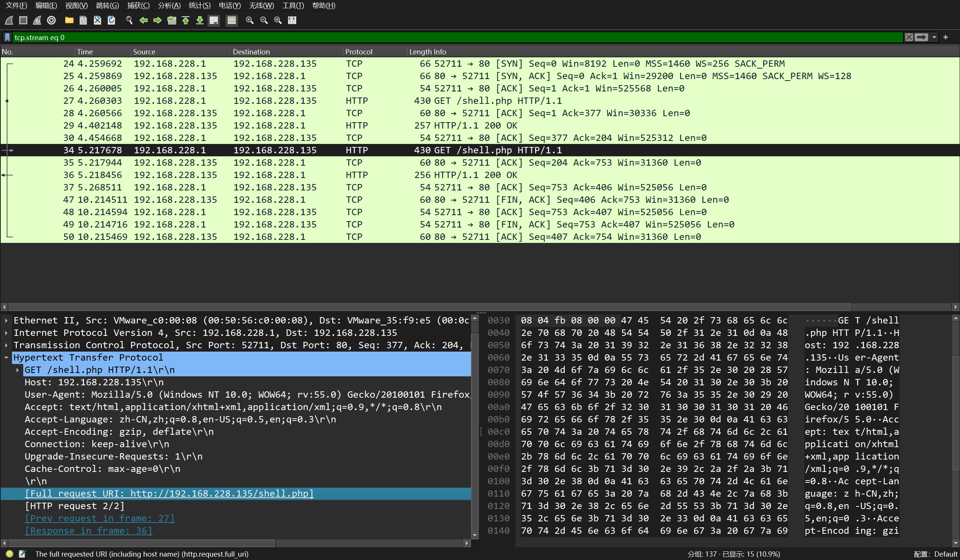Click the start capture shark fin icon

pyautogui.click(x=9, y=20)
